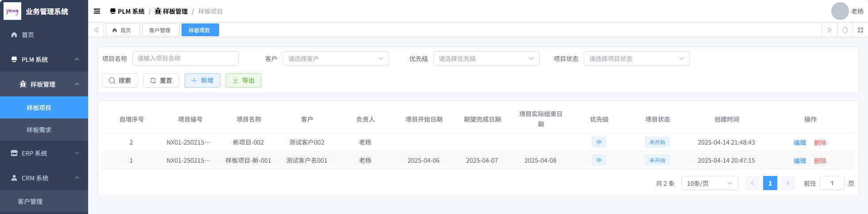This screenshot has width=868, height=214.
Task: Click the 项目名称 search input field
Action: (x=185, y=58)
